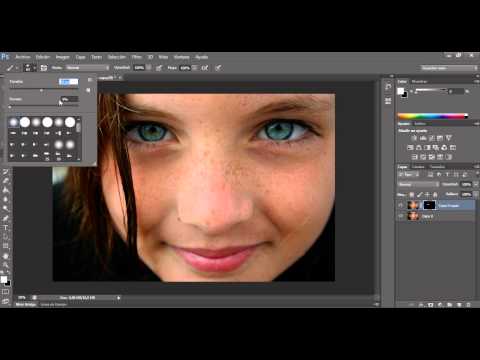Click the Quick Mask mode icon
480x360 pixels.
(x=6, y=292)
